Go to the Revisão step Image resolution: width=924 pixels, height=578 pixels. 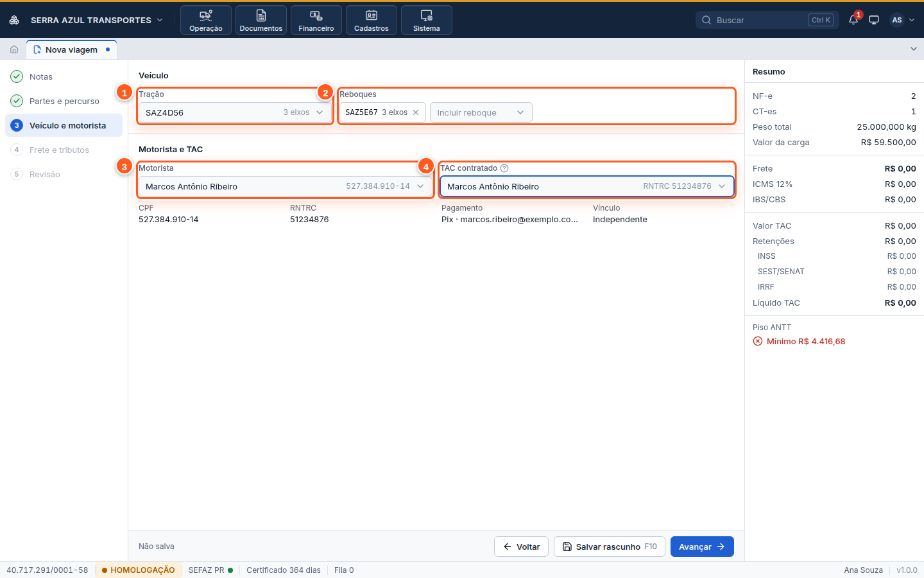(x=64, y=174)
